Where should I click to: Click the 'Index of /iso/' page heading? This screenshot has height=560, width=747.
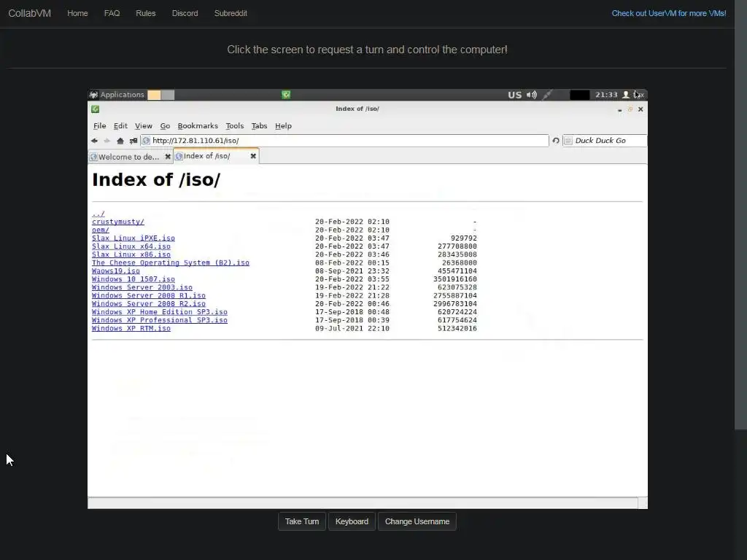156,179
